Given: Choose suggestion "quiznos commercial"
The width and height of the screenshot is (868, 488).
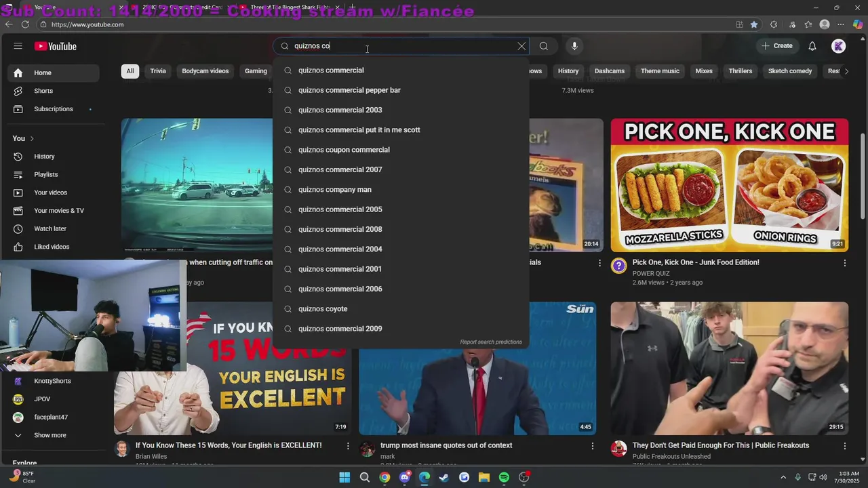Looking at the screenshot, I should [401, 70].
